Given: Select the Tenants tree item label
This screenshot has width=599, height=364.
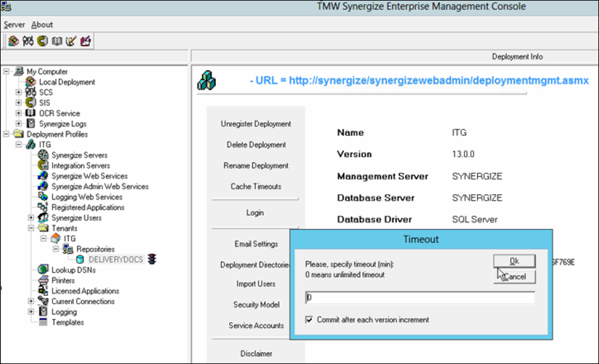Looking at the screenshot, I should [x=64, y=228].
